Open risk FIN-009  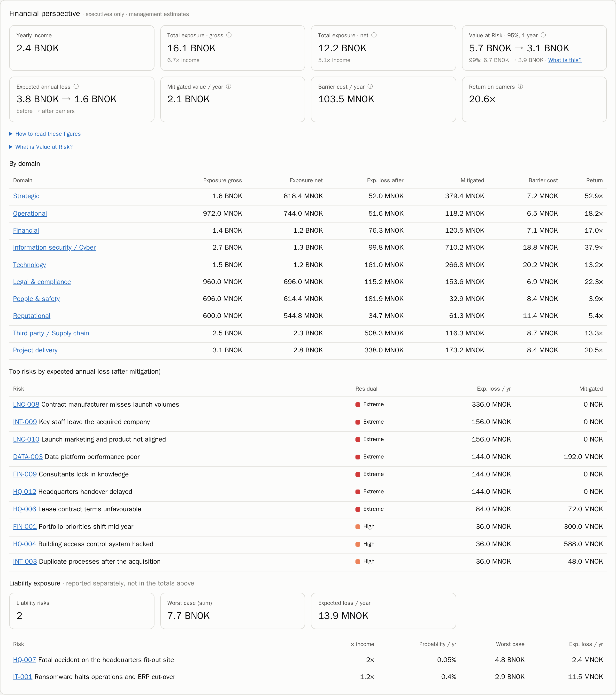tap(25, 474)
